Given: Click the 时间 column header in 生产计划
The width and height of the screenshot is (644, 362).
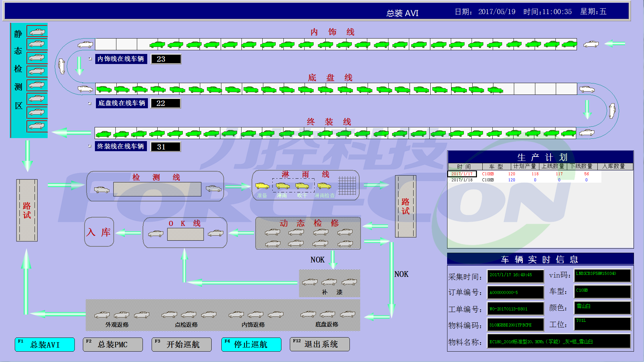Looking at the screenshot, I should coord(464,167).
